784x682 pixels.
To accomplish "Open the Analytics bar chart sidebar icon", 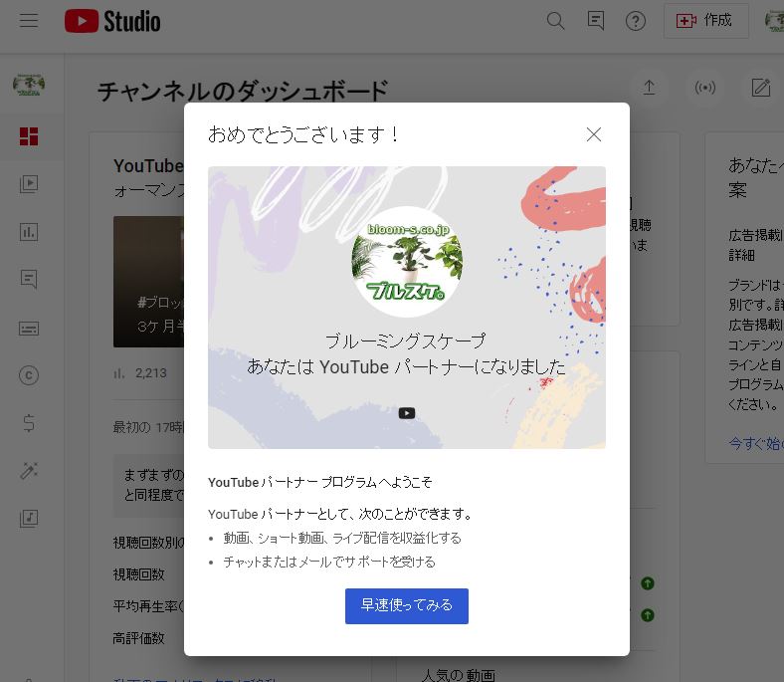I will pyautogui.click(x=29, y=232).
